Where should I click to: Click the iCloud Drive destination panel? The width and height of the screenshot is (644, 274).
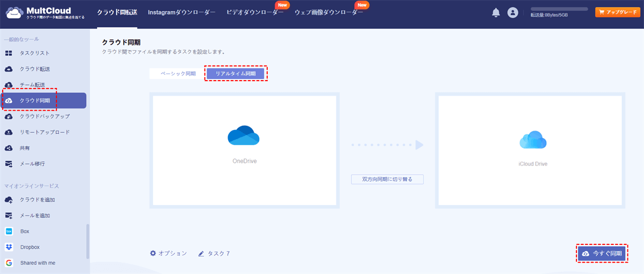(530, 150)
